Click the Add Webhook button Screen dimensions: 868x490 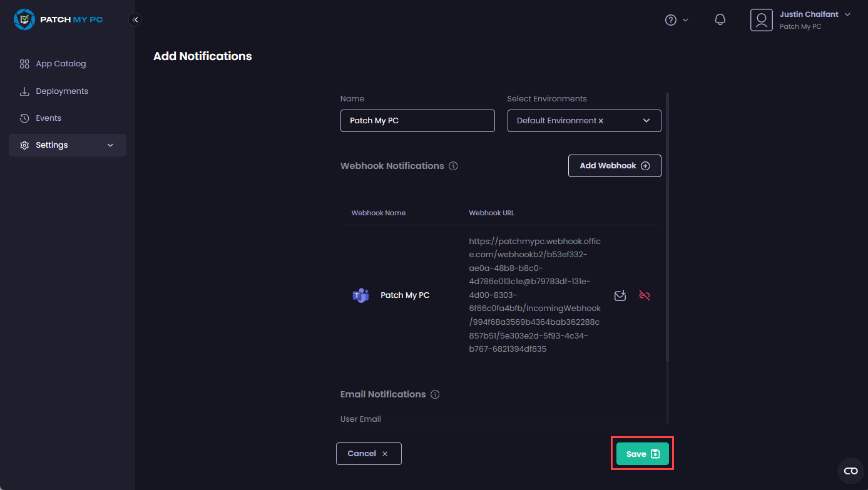click(614, 166)
